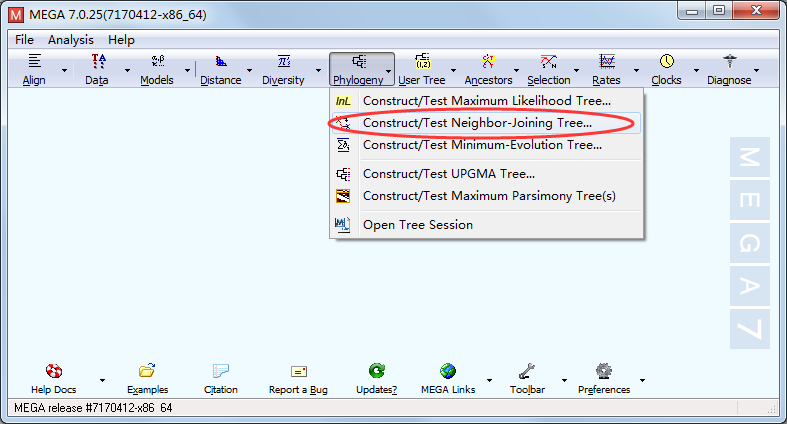Expand the User Tree dropdown arrow
Screen dimensions: 787x424
453,70
